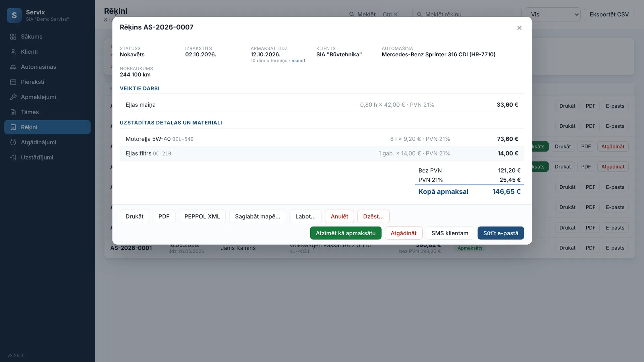Screen dimensions: 644x362
Task: Open Pieraksti in the sidebar menu
Action: coord(47,82)
